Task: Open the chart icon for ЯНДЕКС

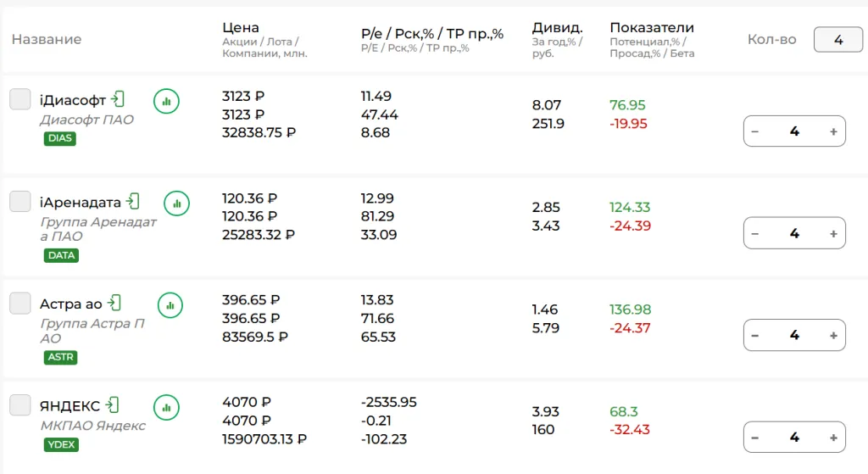Action: click(x=166, y=408)
